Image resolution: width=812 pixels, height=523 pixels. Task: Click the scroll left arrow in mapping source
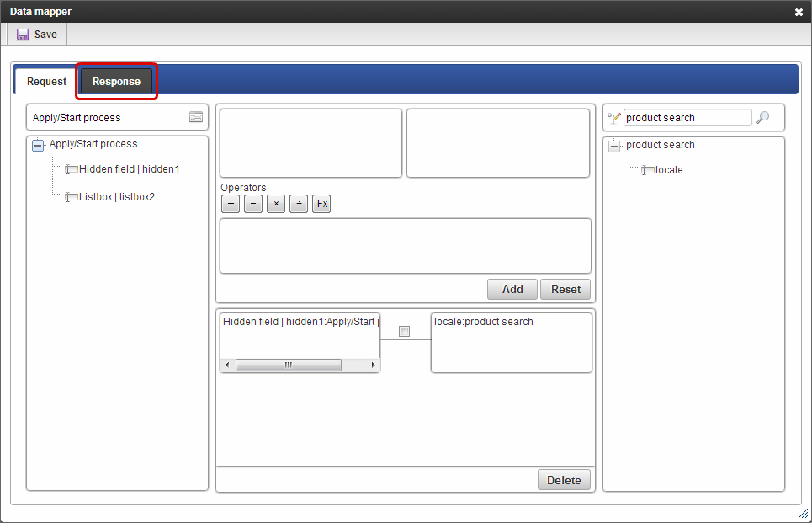tap(227, 365)
